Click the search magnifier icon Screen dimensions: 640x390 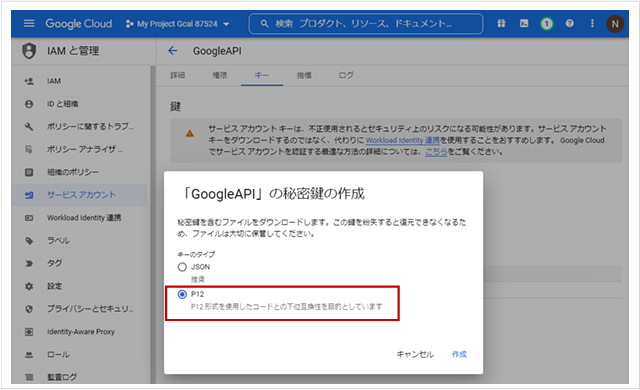[x=264, y=24]
